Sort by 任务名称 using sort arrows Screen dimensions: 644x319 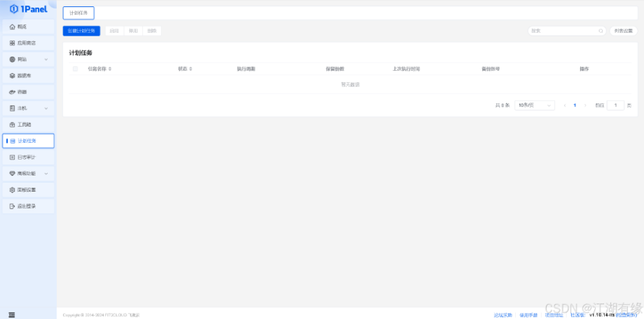click(x=110, y=69)
